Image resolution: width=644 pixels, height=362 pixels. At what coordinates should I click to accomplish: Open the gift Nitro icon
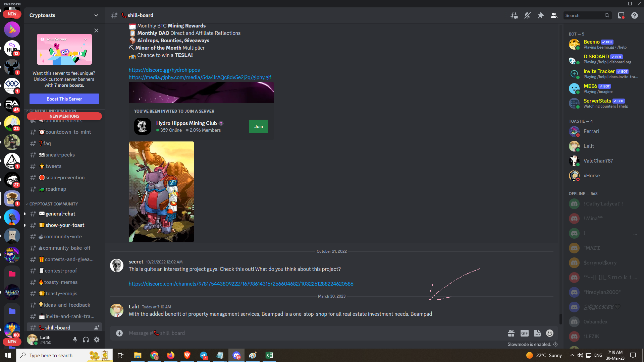coord(511,333)
